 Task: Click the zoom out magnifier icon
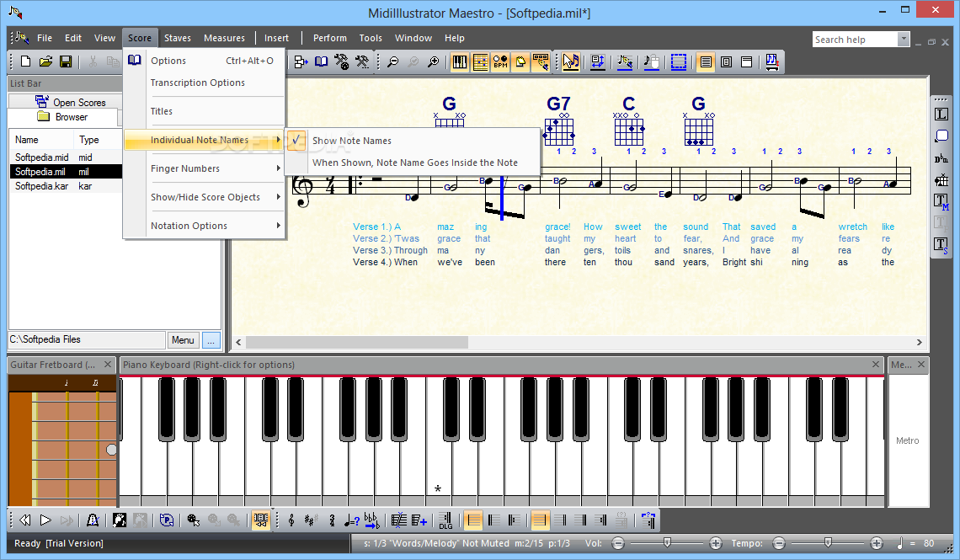pos(393,61)
